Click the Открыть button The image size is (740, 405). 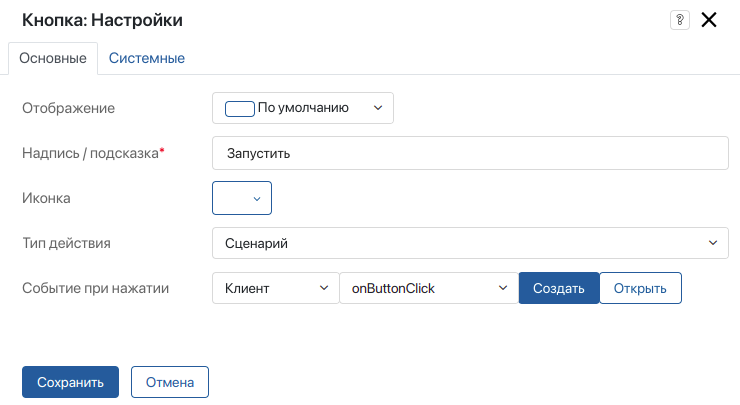(640, 288)
